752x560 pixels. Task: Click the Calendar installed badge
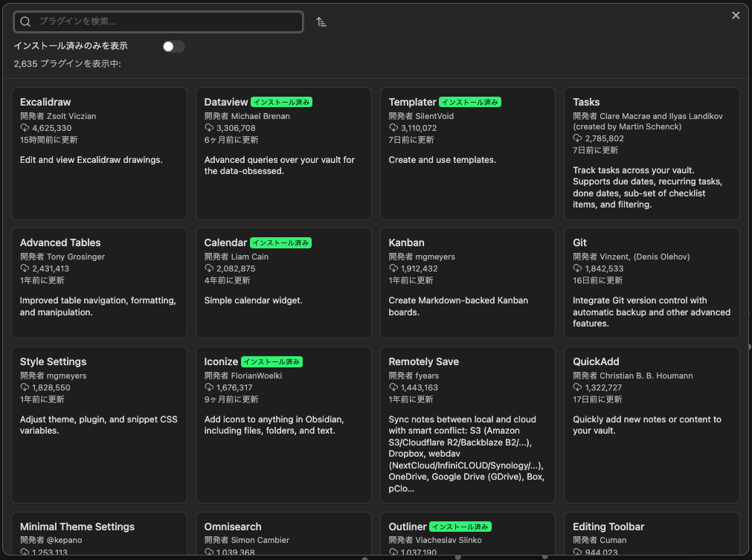click(281, 242)
